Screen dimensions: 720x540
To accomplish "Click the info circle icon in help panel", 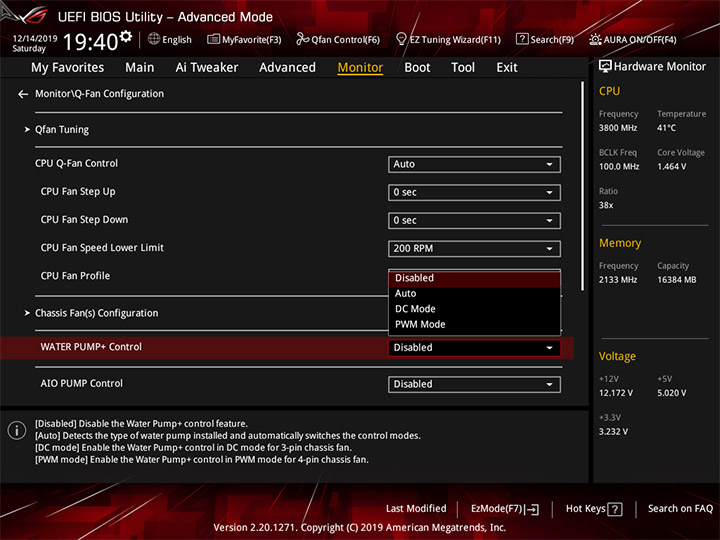I will [x=17, y=431].
